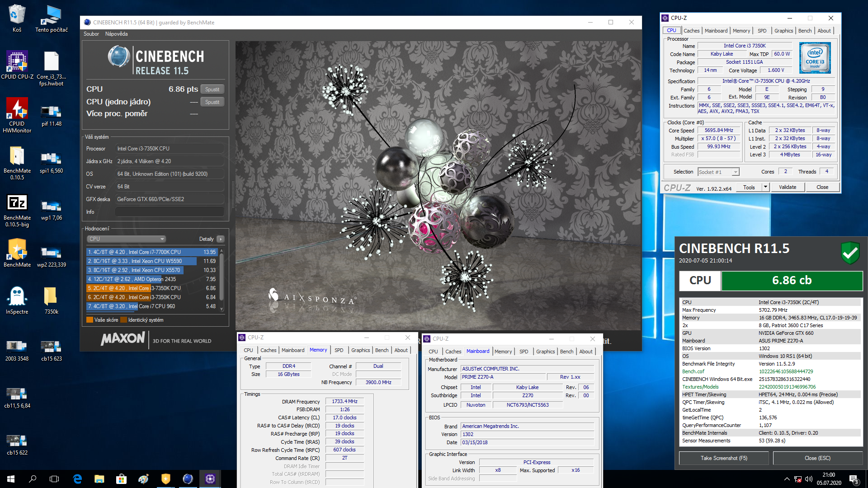The width and height of the screenshot is (868, 488).
Task: Open the pif 11.48 screenshot file
Action: 52,115
